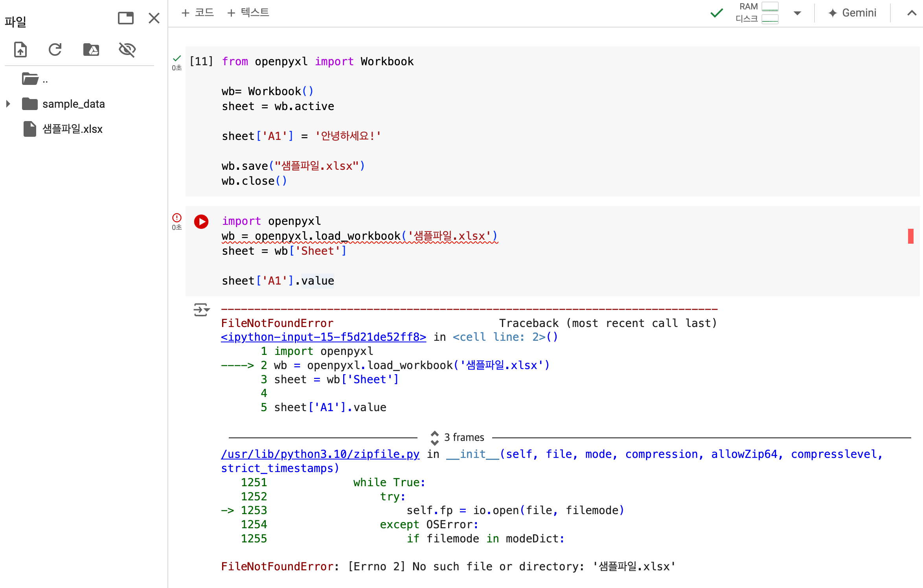Place cursor in the wb.save line

coord(293,166)
